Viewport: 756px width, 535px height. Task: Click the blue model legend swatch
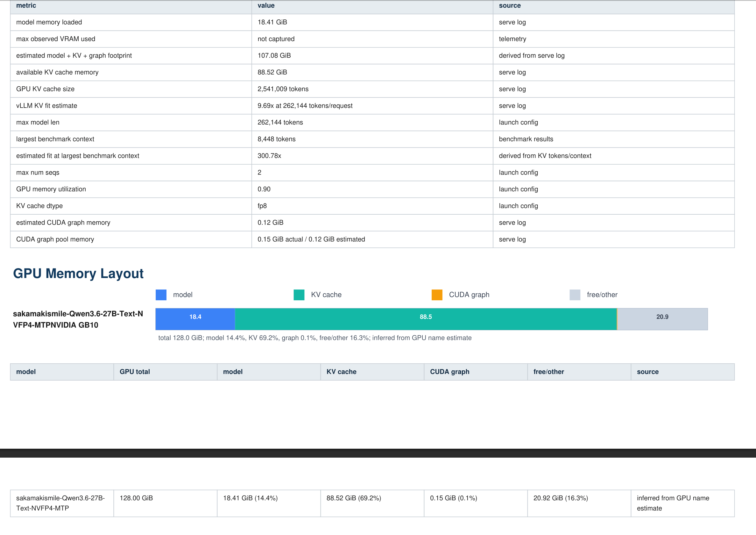tap(161, 295)
